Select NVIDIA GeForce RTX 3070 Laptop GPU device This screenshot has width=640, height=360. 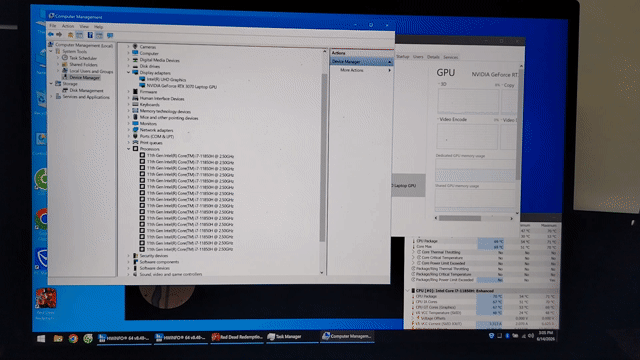178,87
